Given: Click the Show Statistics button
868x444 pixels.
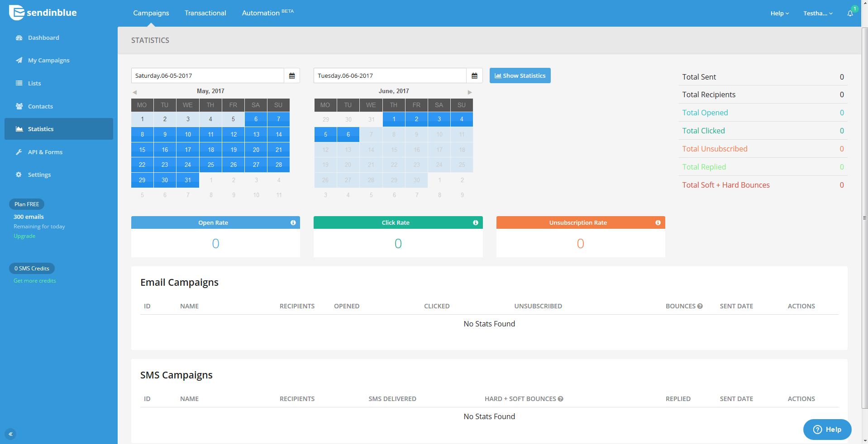Looking at the screenshot, I should (x=520, y=76).
